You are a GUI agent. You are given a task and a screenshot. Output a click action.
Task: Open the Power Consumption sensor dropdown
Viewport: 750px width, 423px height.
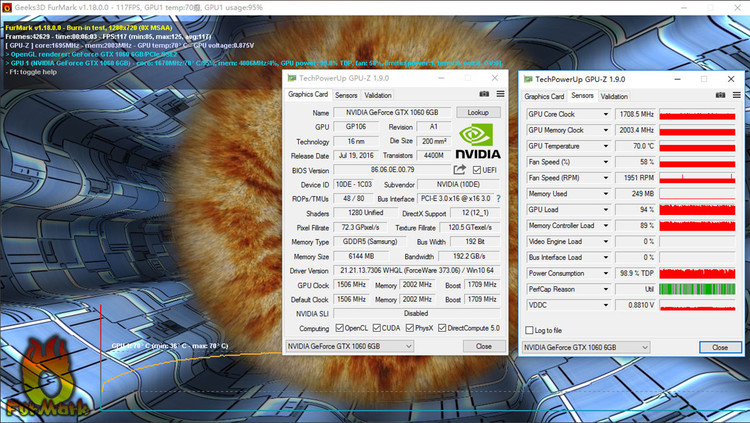point(606,273)
